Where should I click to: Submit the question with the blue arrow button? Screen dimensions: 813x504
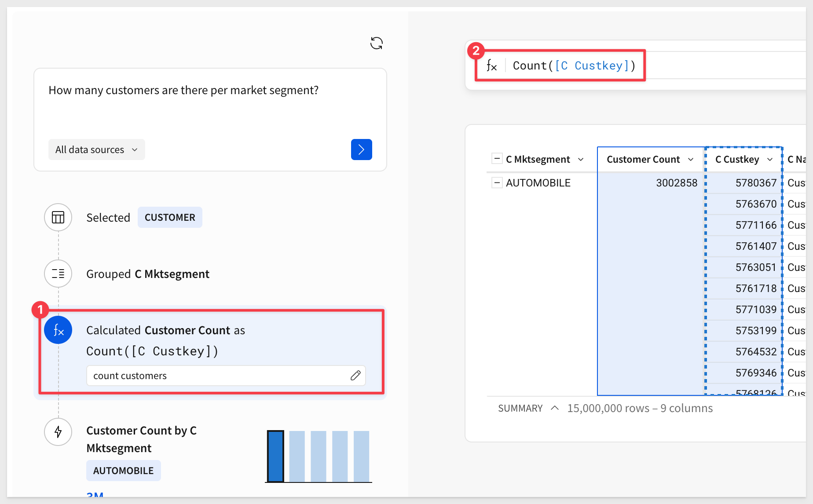361,150
